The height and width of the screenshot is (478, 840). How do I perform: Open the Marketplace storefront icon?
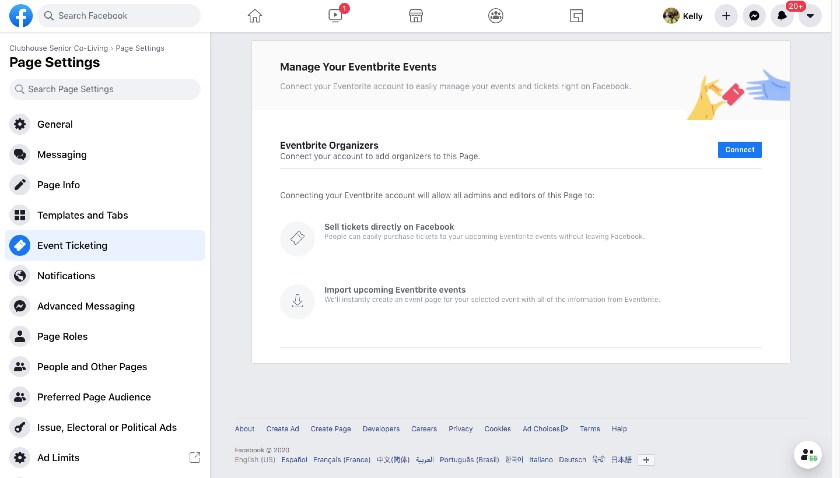pyautogui.click(x=416, y=16)
